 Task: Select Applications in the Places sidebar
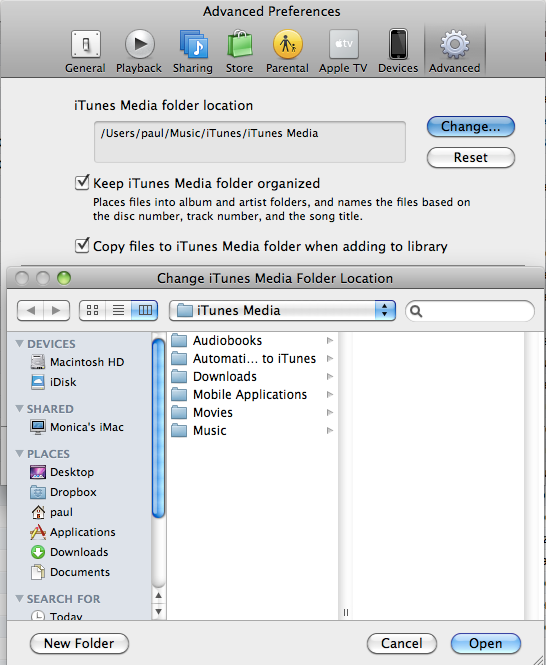[x=73, y=532]
